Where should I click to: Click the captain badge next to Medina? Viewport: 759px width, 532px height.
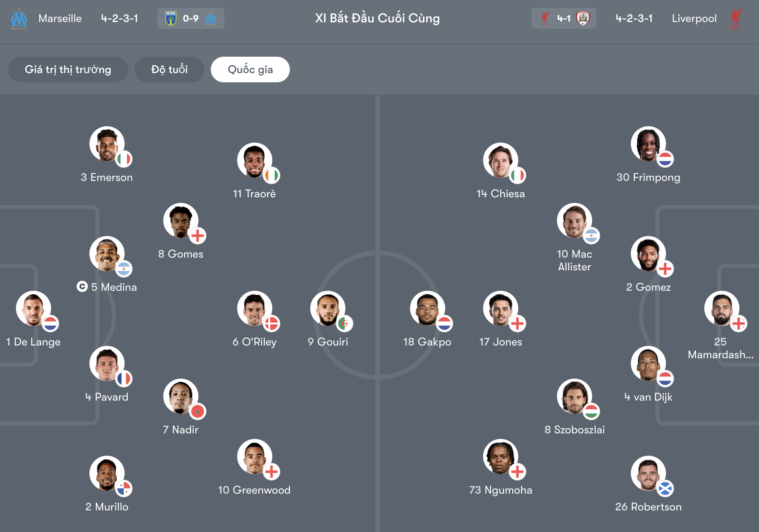pos(82,286)
